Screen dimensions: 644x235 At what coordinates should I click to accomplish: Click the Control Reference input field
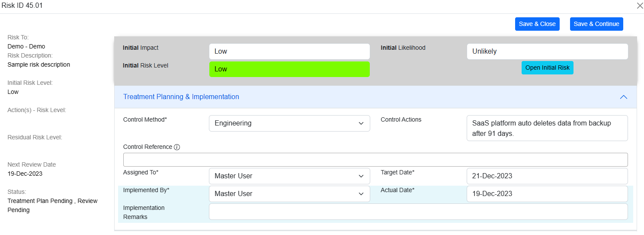click(375, 160)
